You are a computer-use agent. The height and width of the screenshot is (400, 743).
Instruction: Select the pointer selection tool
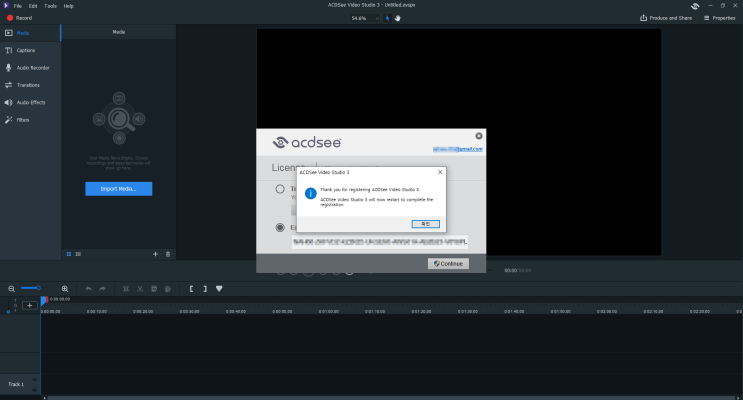tap(387, 18)
